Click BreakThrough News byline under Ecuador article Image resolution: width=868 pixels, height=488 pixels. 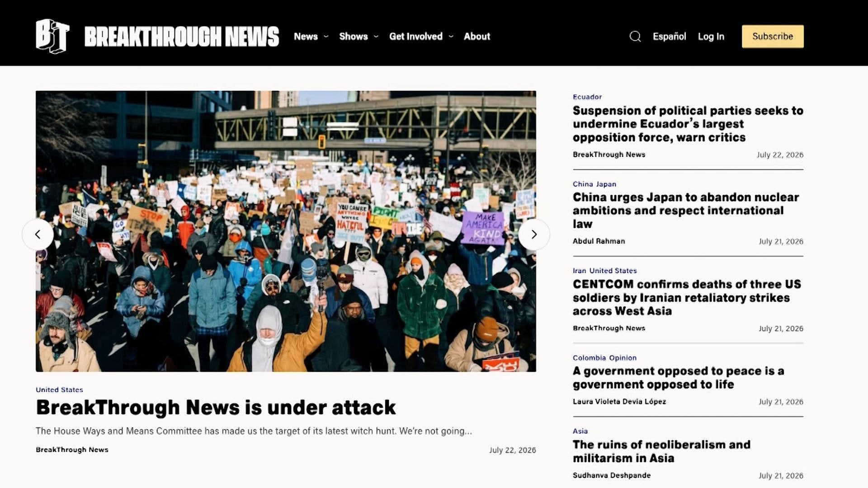click(609, 155)
